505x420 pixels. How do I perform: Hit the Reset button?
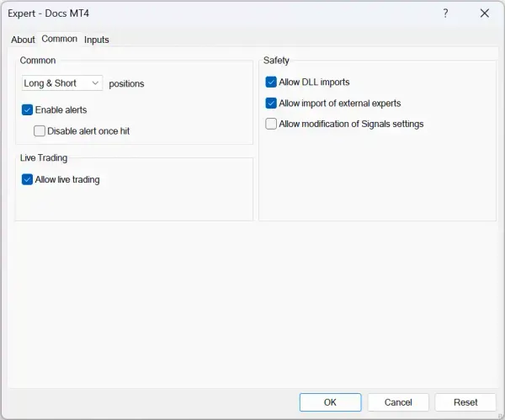pos(465,402)
